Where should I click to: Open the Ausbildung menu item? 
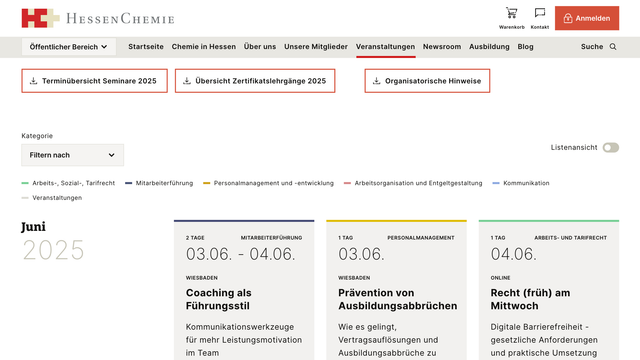489,47
